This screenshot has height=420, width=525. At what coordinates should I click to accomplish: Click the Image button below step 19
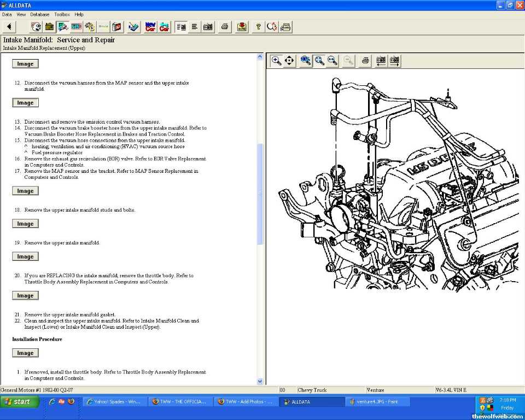[x=25, y=256]
